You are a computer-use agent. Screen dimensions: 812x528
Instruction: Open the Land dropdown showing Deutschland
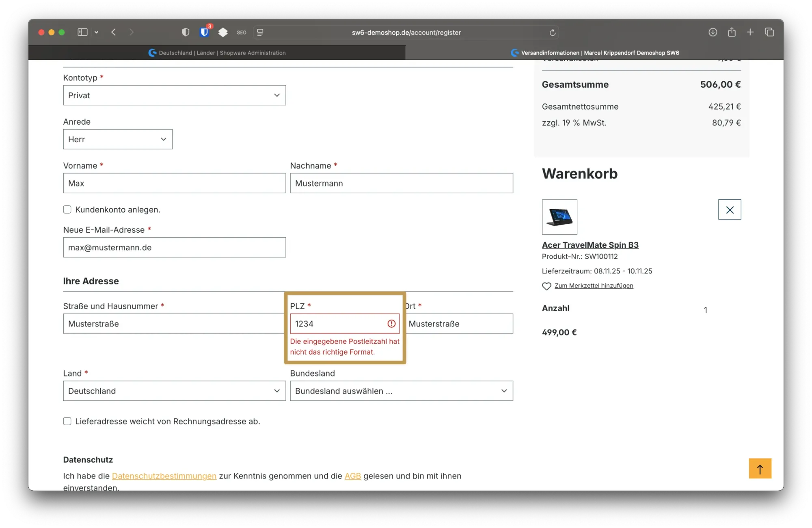click(174, 391)
